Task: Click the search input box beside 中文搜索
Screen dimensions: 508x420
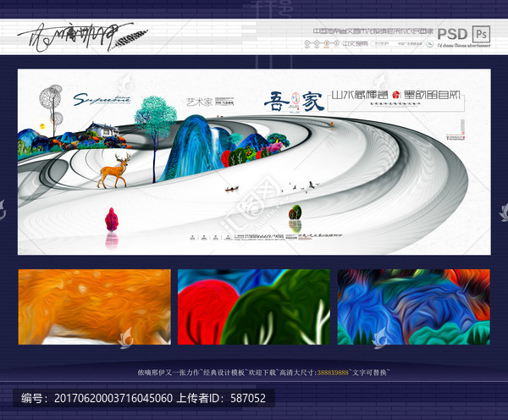Action: [x=397, y=43]
